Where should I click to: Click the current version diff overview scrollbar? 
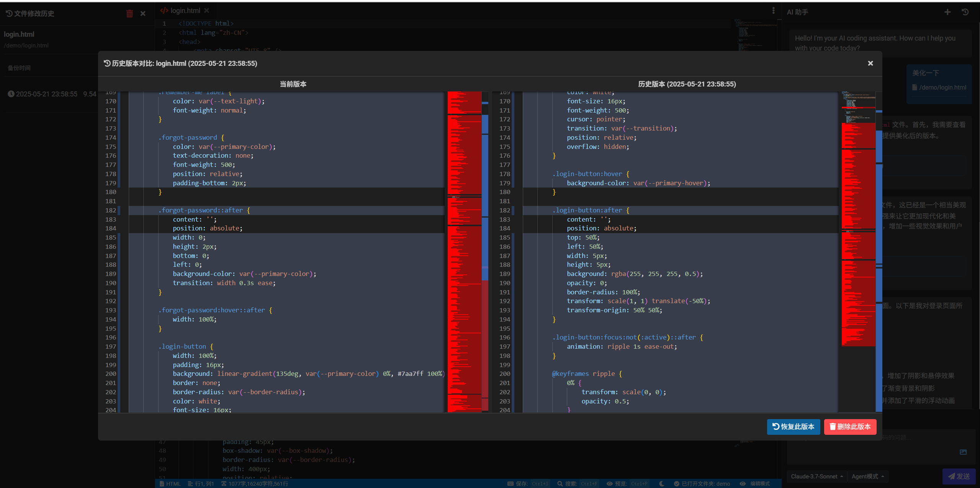485,252
